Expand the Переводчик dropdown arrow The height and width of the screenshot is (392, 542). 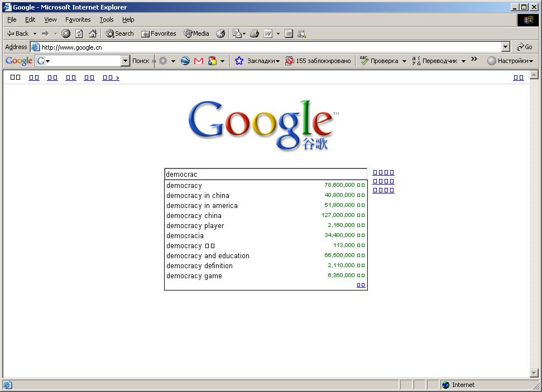[463, 61]
